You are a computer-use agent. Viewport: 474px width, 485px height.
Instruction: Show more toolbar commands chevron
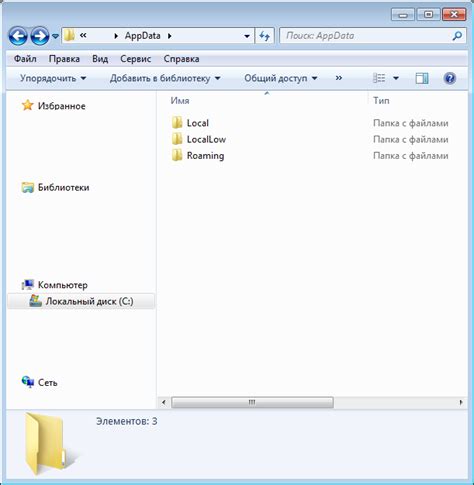click(339, 78)
